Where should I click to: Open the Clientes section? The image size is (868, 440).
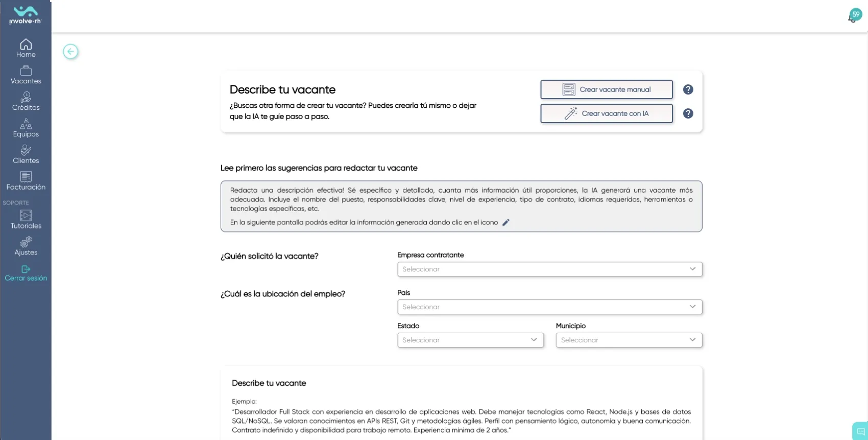click(26, 155)
